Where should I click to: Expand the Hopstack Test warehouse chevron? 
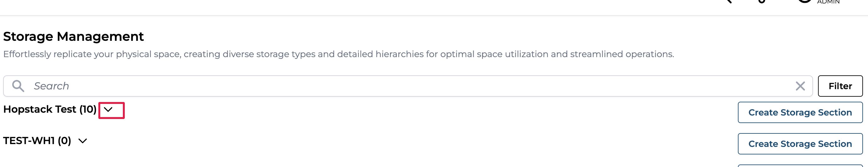pos(108,110)
